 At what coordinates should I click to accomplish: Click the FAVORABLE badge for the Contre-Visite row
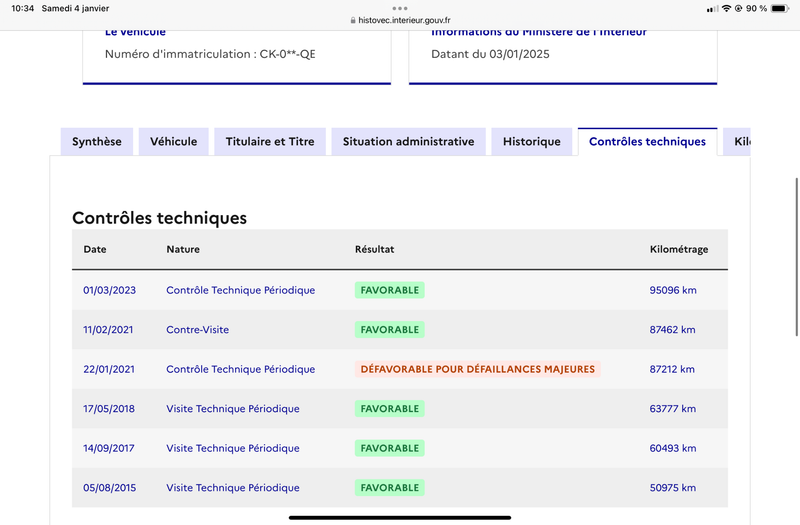tap(390, 330)
